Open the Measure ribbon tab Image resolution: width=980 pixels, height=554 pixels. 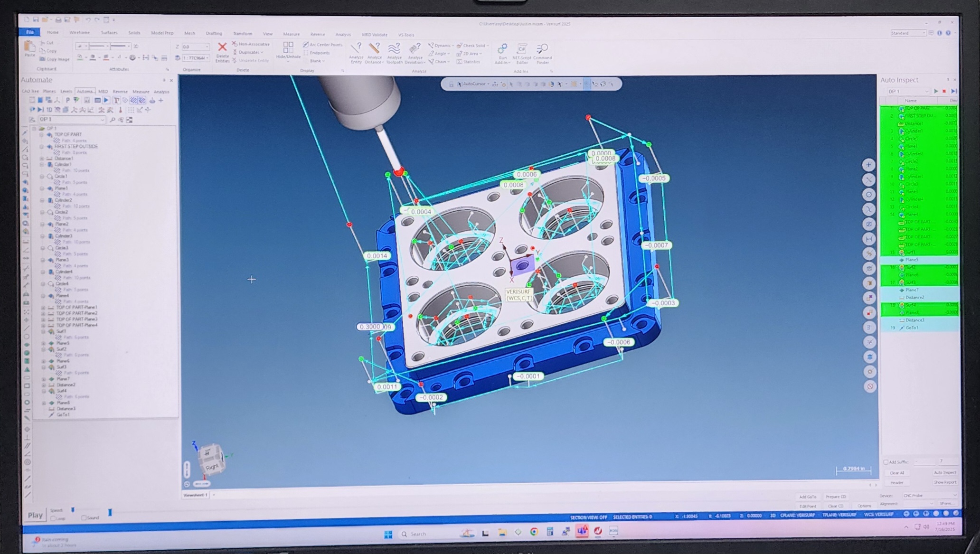click(x=291, y=34)
